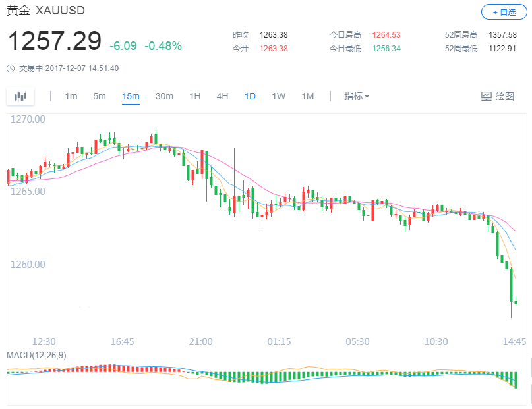
Task: Click the 黄金 XAUUSD title
Action: (45, 12)
